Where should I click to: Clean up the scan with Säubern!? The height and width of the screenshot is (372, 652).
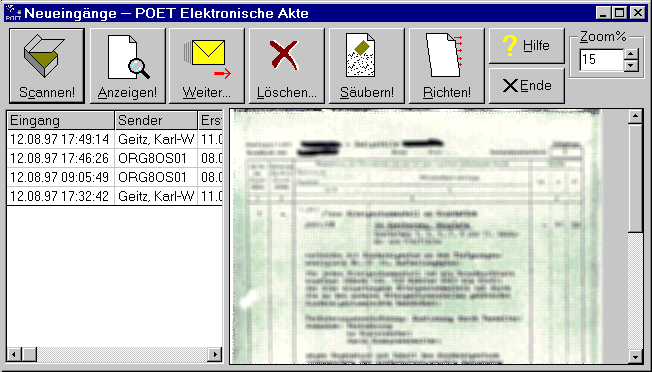[366, 66]
